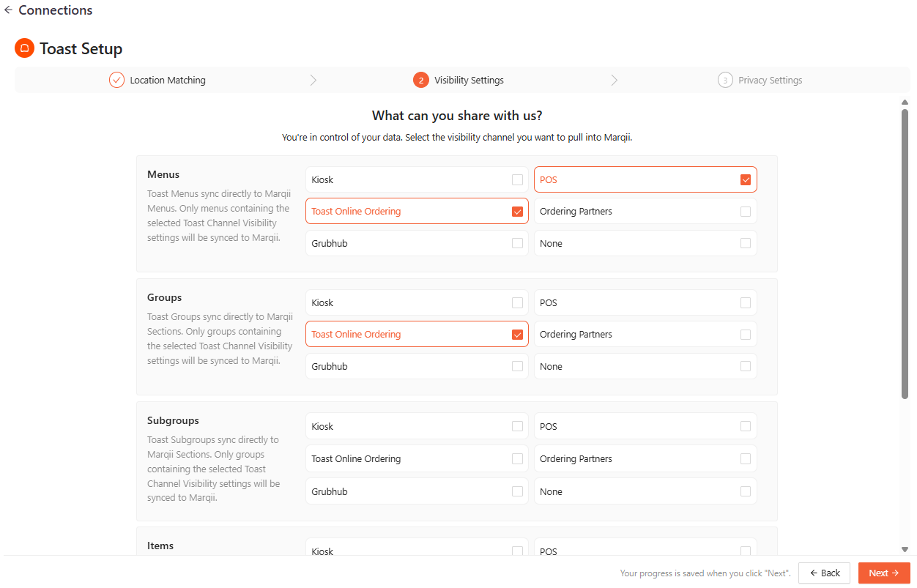Check Ordering Partners in Groups section
Image resolution: width=917 pixels, height=588 pixels.
pos(745,335)
